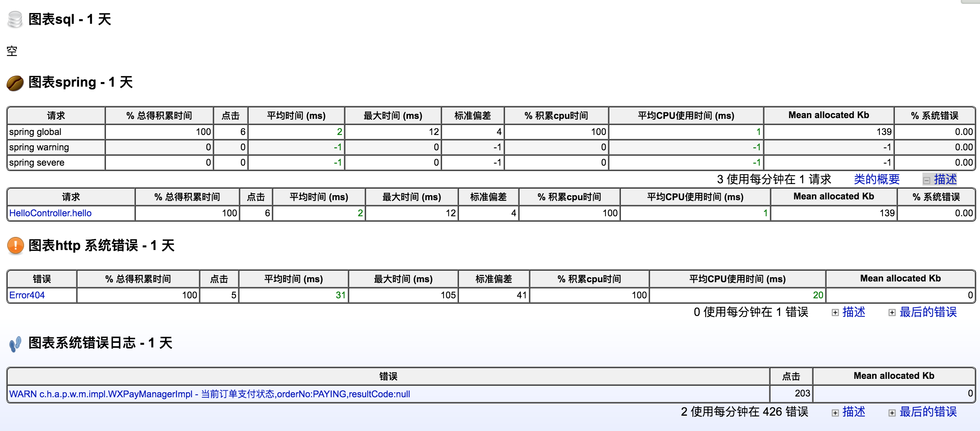This screenshot has width=980, height=431.
Task: Click spring table Mean allocated Kb header
Action: 829,115
